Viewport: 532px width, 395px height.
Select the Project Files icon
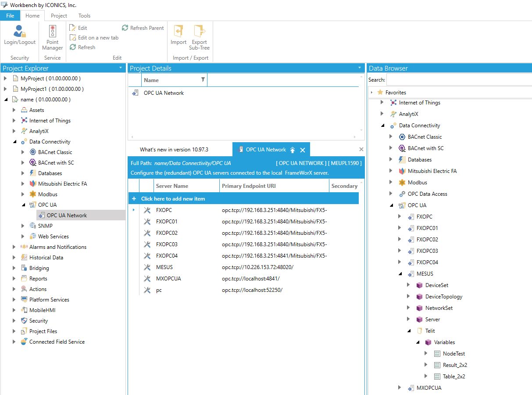[24, 331]
